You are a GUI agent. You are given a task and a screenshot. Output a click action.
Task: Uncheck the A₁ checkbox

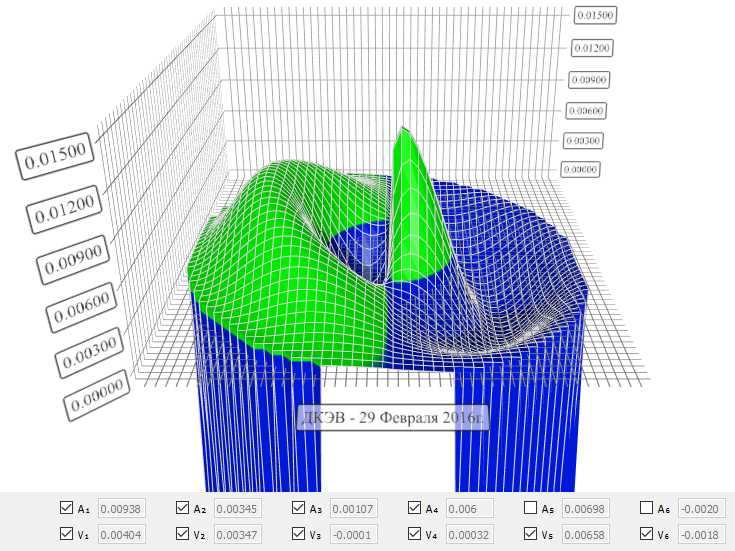click(67, 508)
